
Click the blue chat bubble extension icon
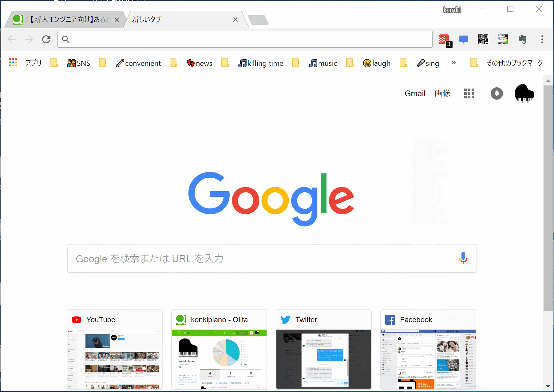coord(464,39)
